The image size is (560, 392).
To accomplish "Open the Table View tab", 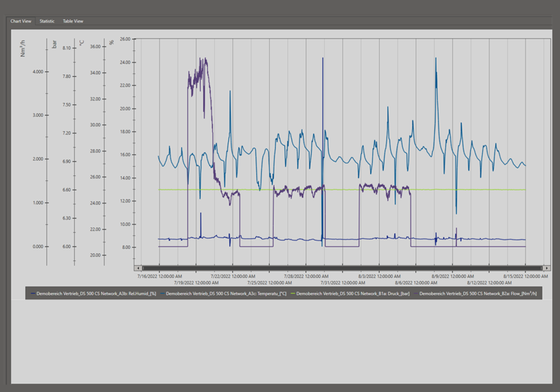I will click(73, 21).
